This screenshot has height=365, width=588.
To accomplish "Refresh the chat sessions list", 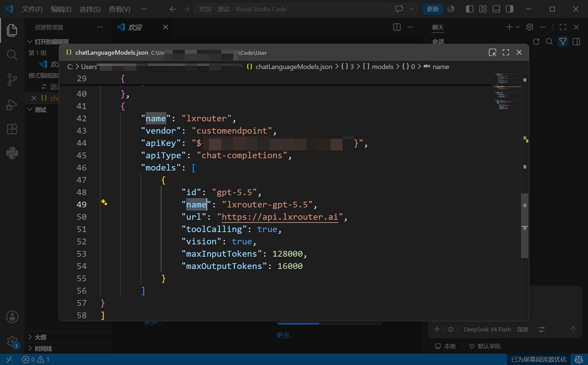I will coord(536,42).
